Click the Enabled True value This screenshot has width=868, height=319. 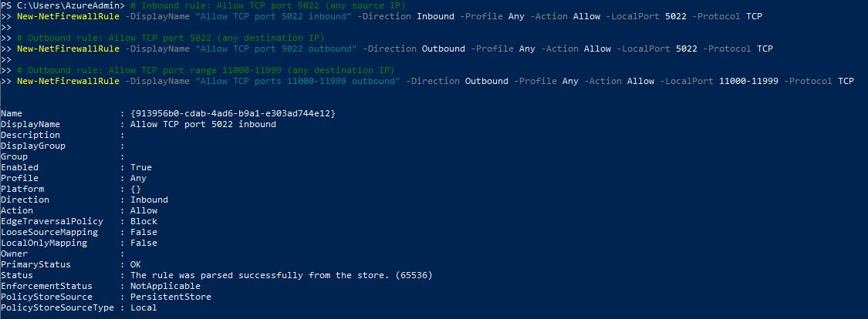(x=140, y=167)
